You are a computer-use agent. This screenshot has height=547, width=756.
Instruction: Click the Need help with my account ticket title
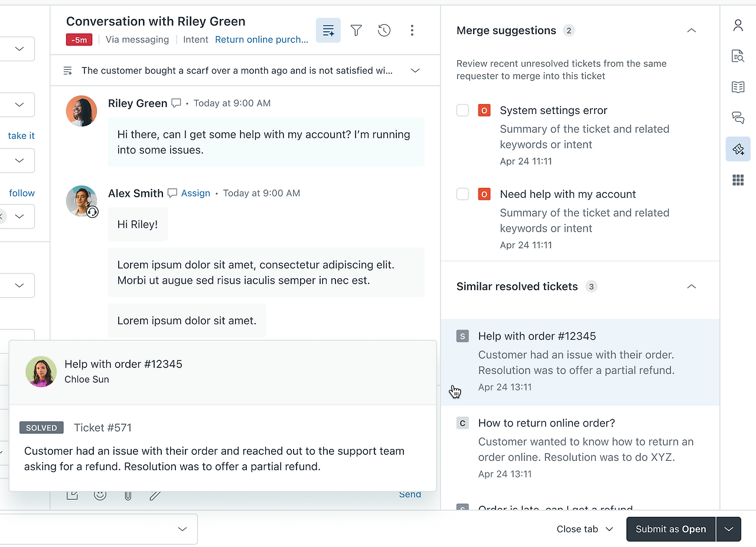568,194
